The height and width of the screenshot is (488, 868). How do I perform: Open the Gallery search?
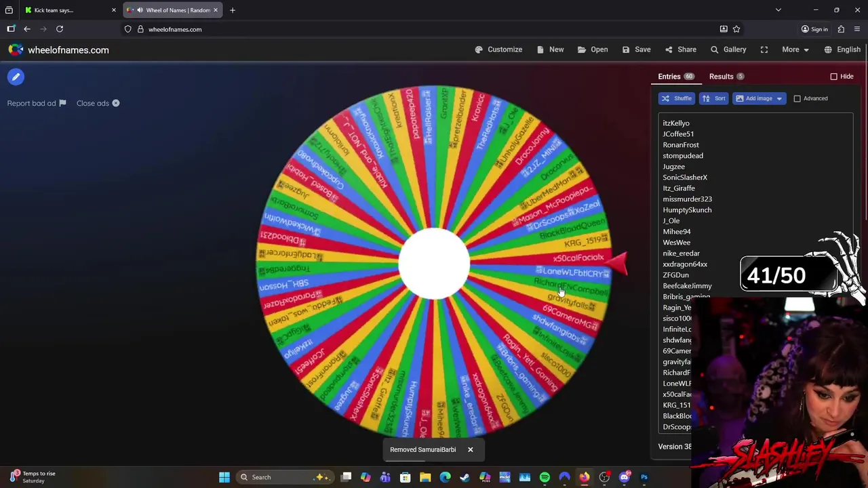[x=728, y=49]
